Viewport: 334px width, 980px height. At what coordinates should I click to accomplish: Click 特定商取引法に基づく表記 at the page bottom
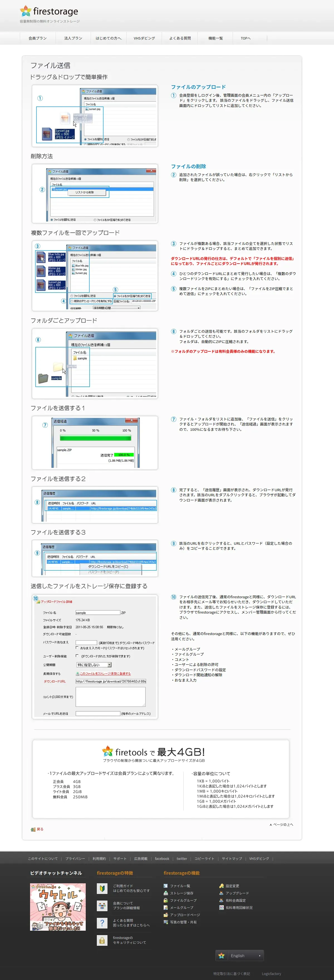pos(232,974)
